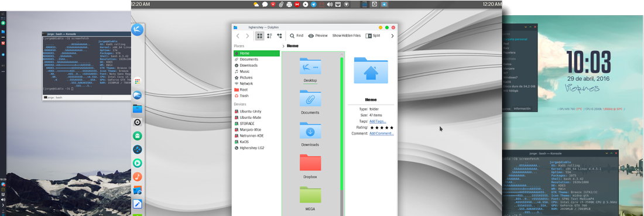Click the Split view button

pyautogui.click(x=372, y=36)
